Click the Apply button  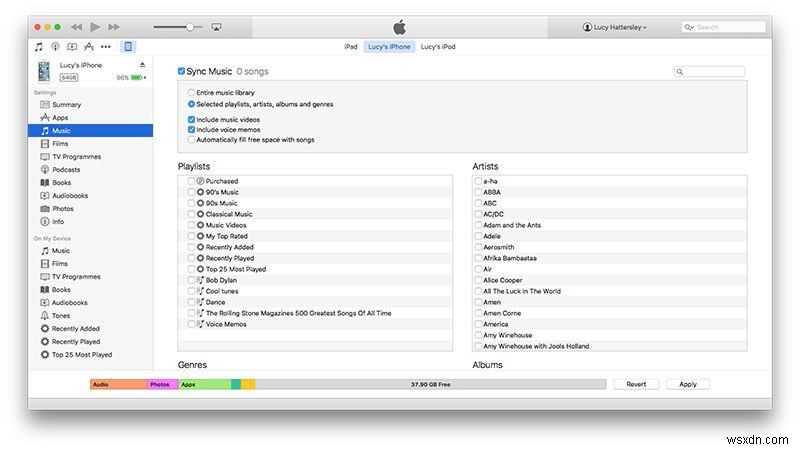click(x=688, y=384)
